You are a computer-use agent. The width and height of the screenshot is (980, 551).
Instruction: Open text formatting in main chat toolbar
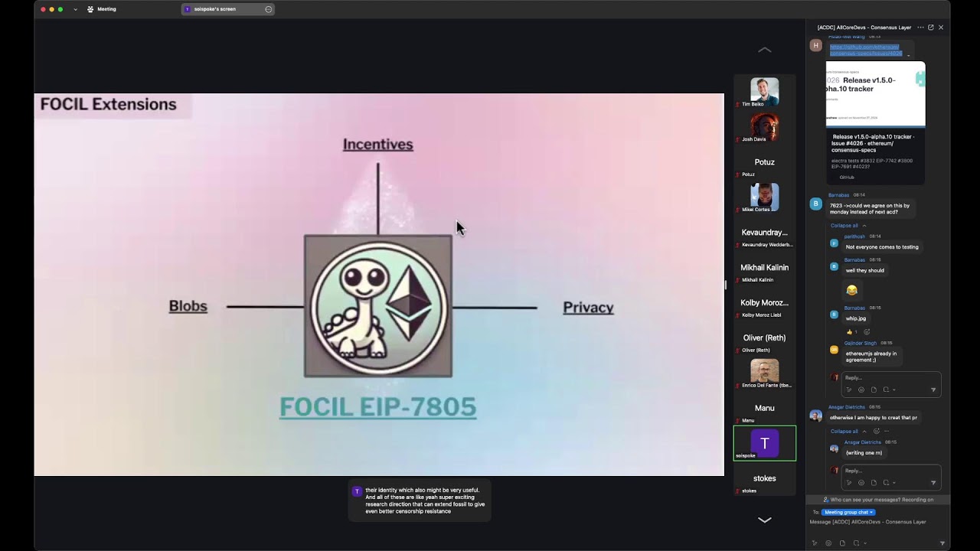tap(815, 543)
